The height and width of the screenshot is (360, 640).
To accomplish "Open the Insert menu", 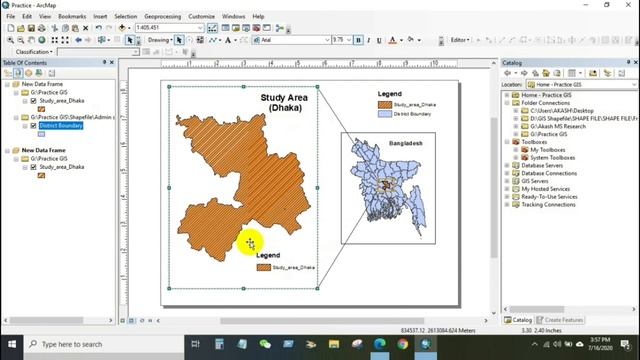I will point(100,16).
